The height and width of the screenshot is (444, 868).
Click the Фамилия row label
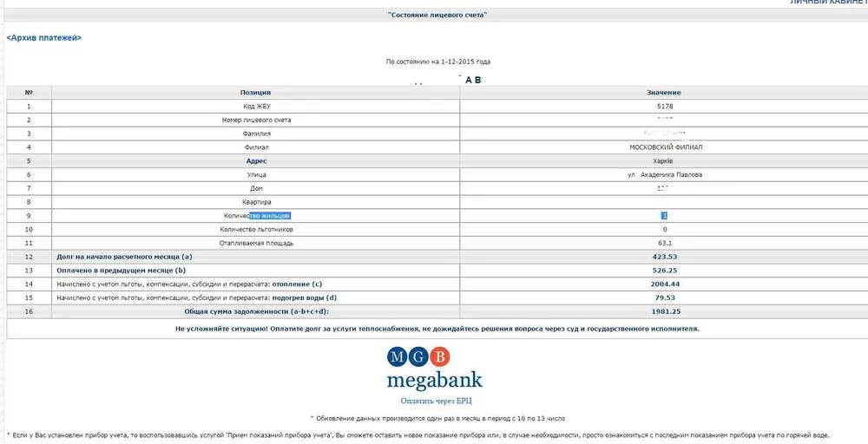click(x=256, y=134)
